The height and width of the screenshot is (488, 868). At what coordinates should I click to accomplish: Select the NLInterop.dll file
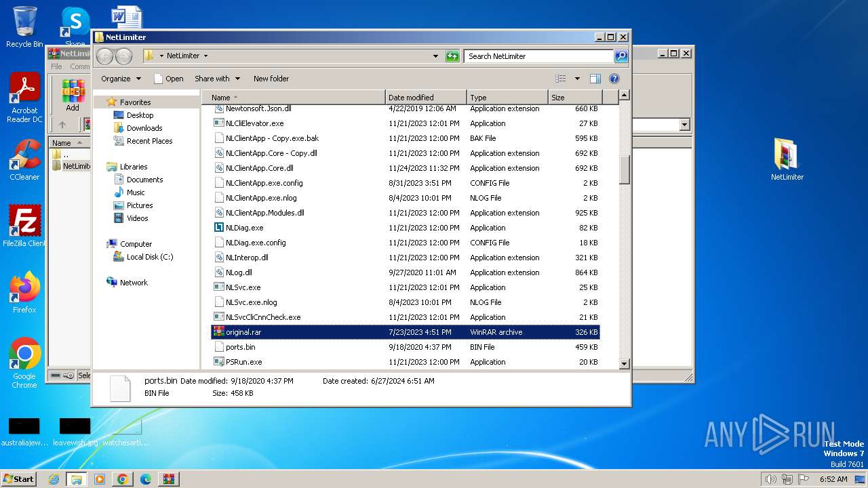pos(247,258)
